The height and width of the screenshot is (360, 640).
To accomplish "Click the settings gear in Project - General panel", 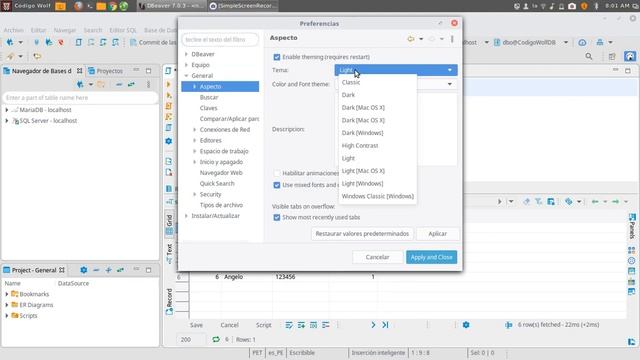I will point(84,270).
